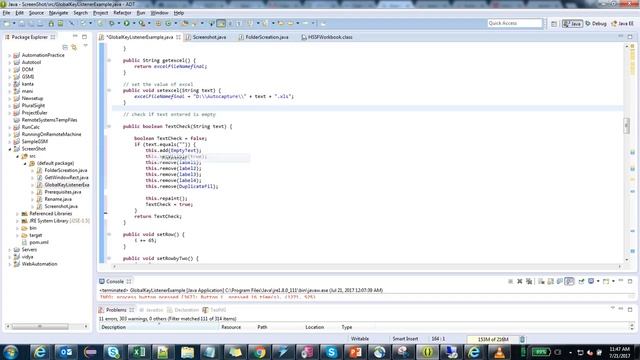The image size is (640, 360).
Task: Click the New file toolbar icon
Action: (7, 23)
